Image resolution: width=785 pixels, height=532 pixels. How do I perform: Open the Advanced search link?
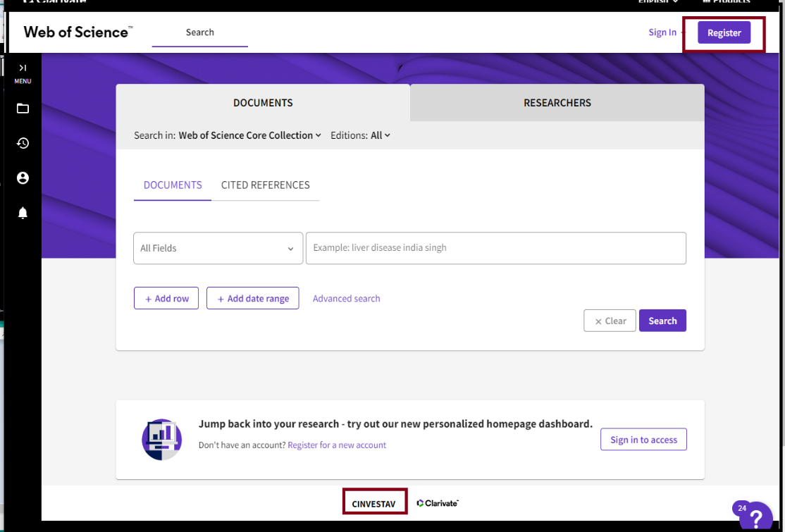click(347, 298)
